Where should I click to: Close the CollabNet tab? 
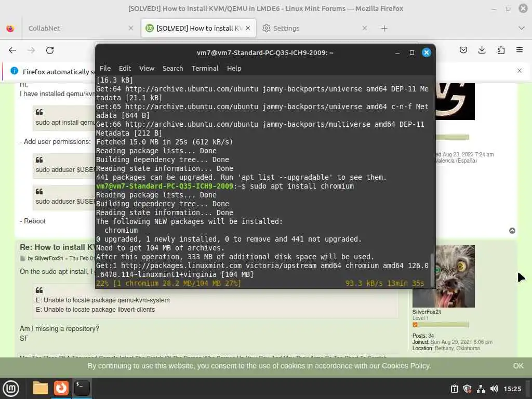tap(131, 28)
